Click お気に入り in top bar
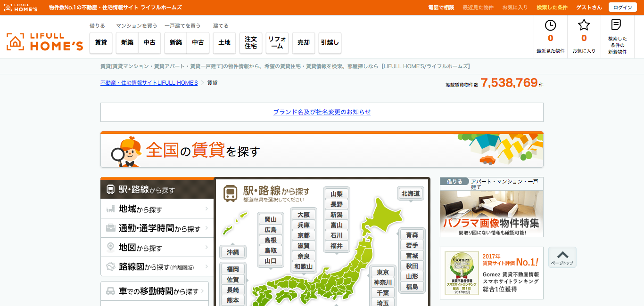This screenshot has width=644, height=306. coord(515,8)
